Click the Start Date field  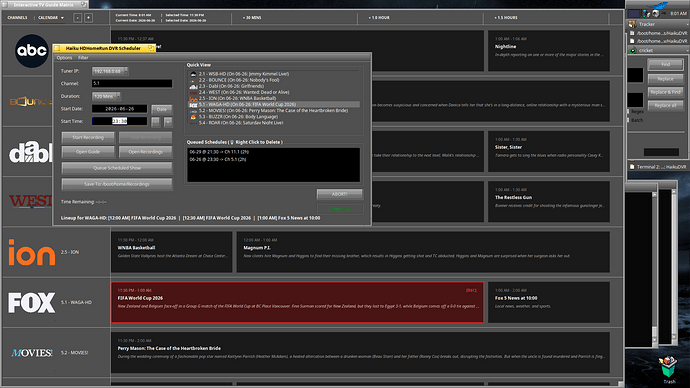pyautogui.click(x=119, y=109)
